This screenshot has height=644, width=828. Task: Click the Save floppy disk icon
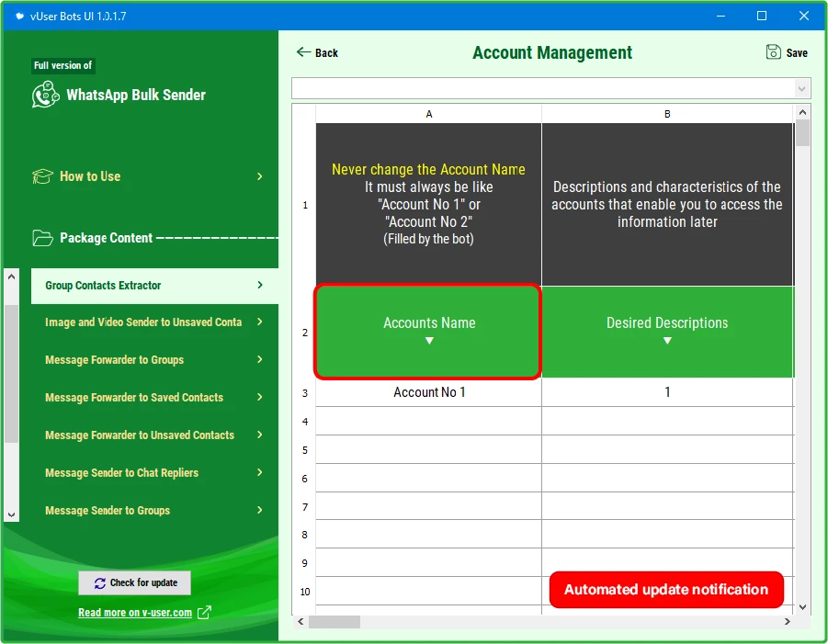[773, 51]
